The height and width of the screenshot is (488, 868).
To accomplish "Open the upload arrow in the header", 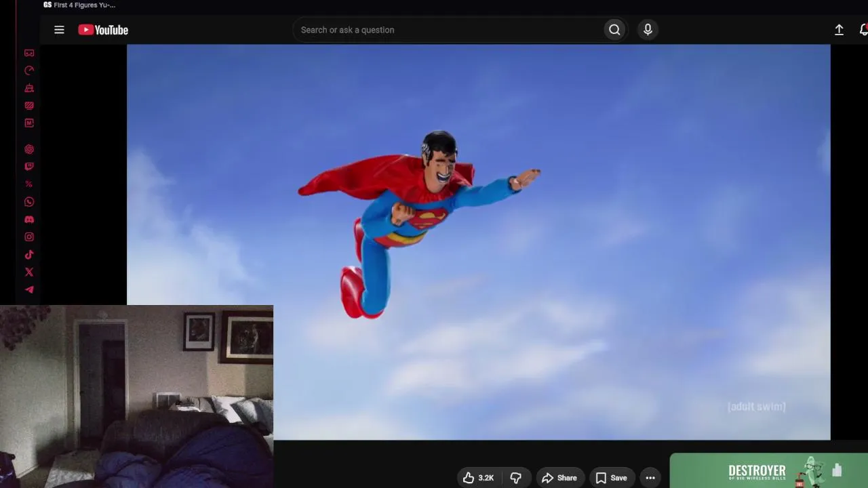I will [839, 30].
